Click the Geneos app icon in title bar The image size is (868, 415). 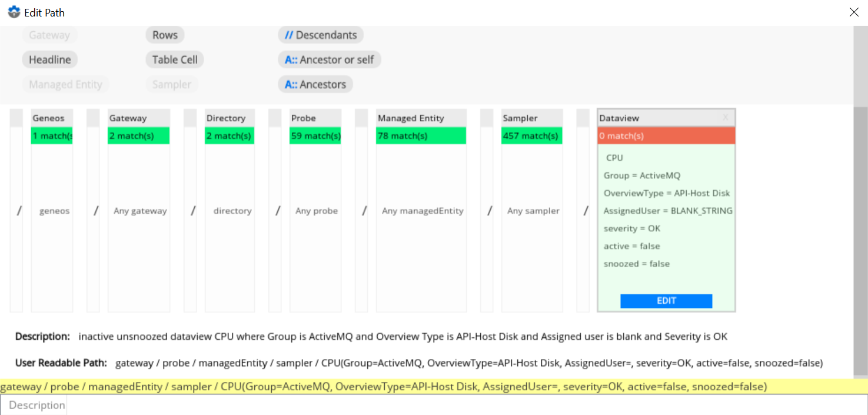click(x=14, y=12)
